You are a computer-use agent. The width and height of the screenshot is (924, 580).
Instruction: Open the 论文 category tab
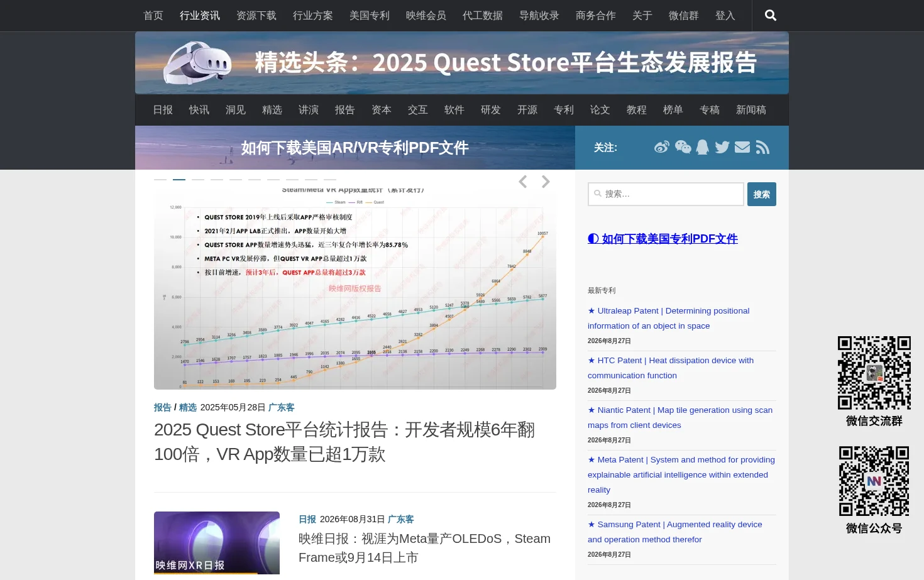pyautogui.click(x=600, y=110)
